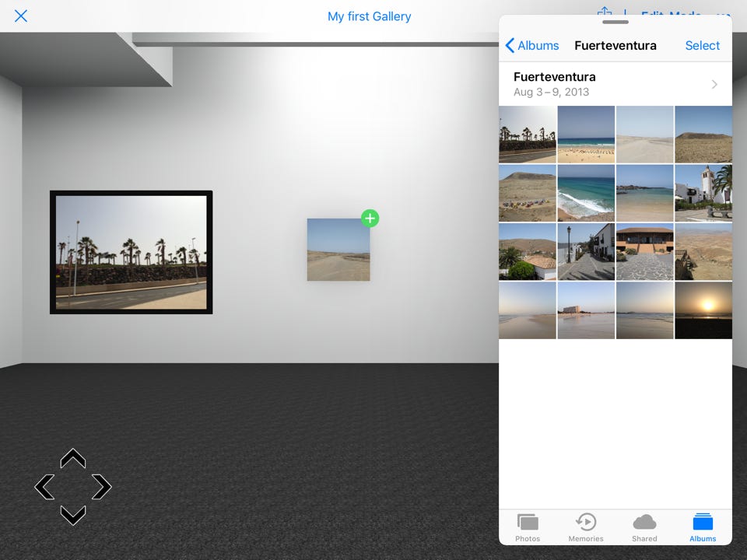Open the Photos tab

(528, 527)
